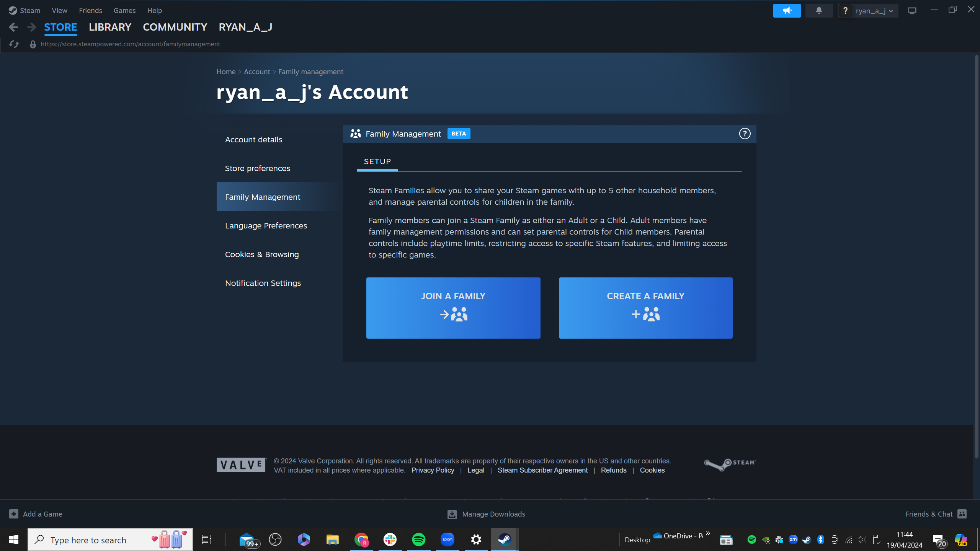Click the padlock icon beside the URL
The image size is (980, 551).
[33, 44]
